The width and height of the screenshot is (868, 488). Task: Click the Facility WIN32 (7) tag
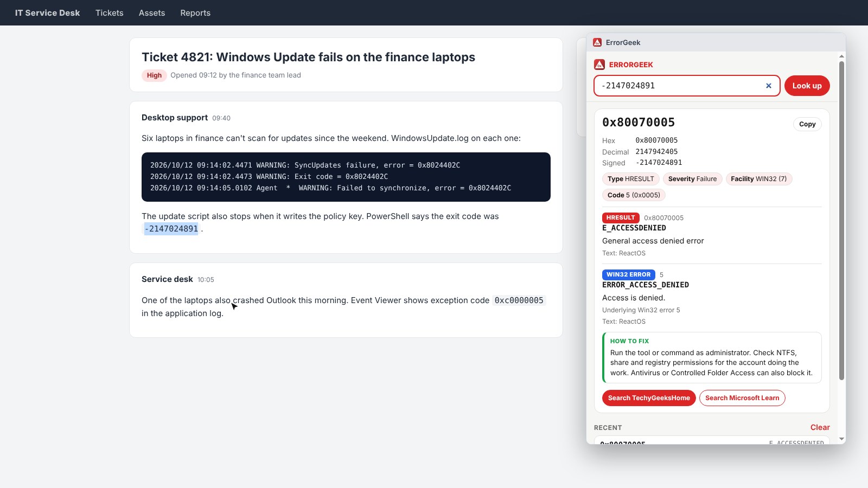(x=758, y=179)
